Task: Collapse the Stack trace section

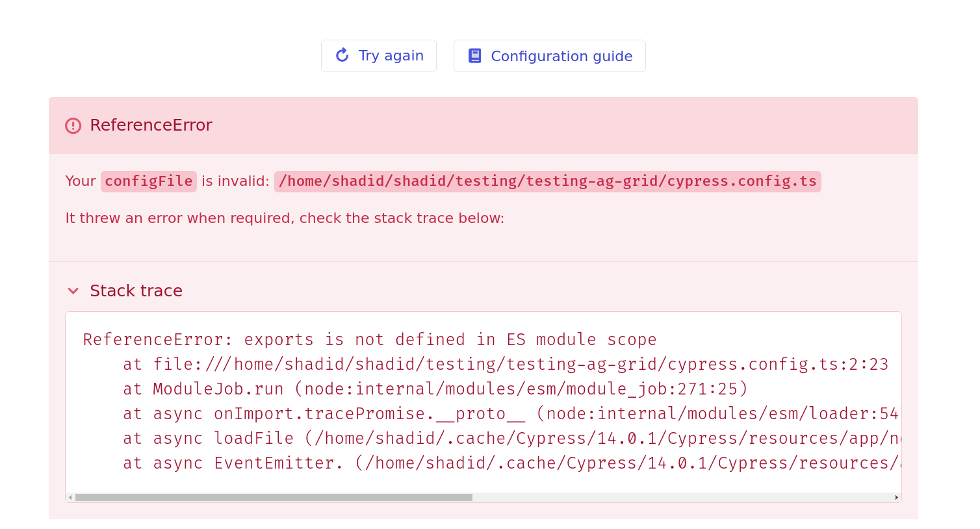Action: pyautogui.click(x=136, y=290)
